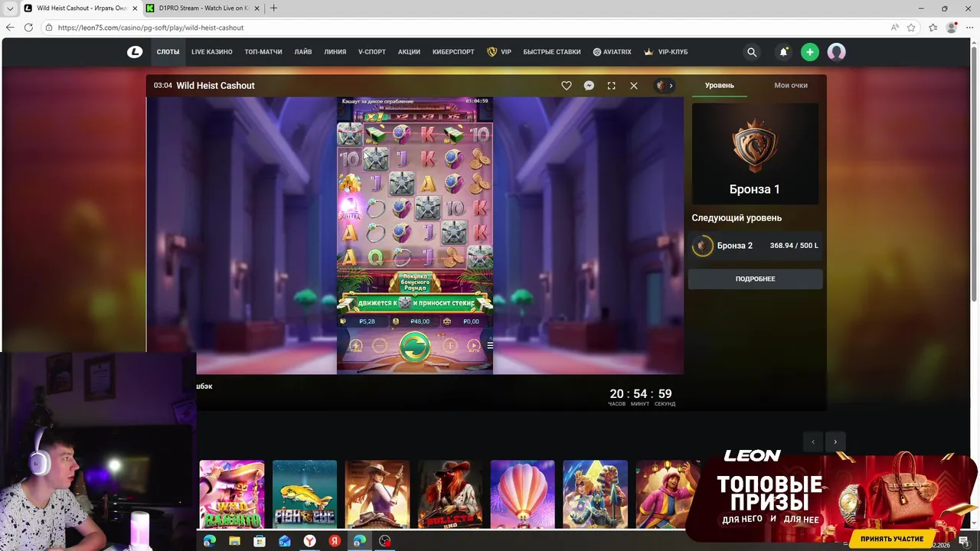Open Windows notification center in the tray
The image size is (980, 551).
tap(964, 541)
